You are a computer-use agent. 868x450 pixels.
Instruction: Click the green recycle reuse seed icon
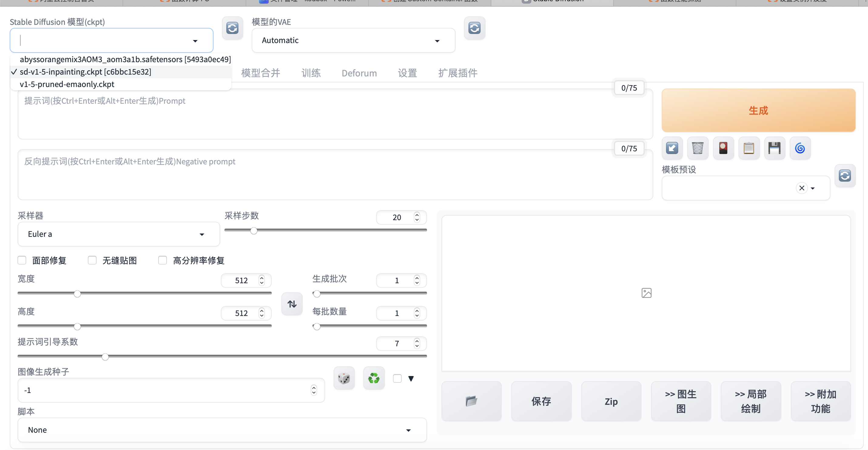pos(374,378)
